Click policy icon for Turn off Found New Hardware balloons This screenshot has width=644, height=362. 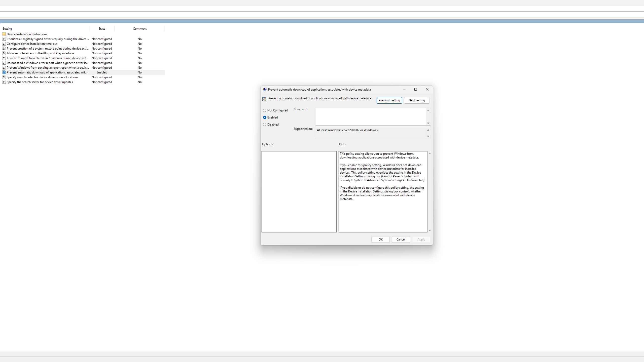4,58
